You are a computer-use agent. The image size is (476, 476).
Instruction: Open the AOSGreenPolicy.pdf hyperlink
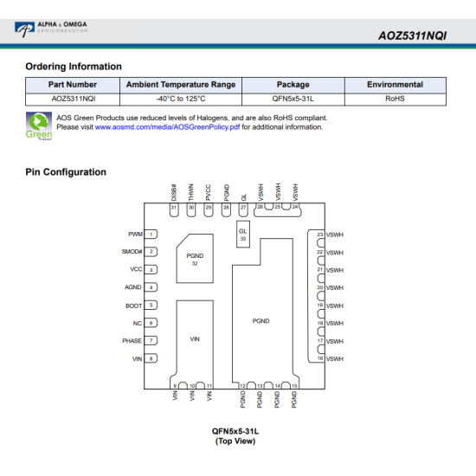click(x=167, y=127)
